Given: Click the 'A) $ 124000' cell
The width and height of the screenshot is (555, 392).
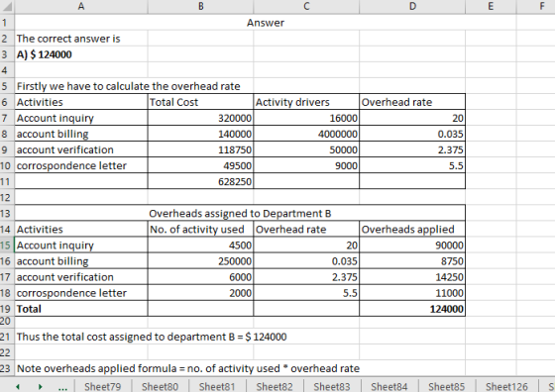Looking at the screenshot, I should pyautogui.click(x=81, y=54).
